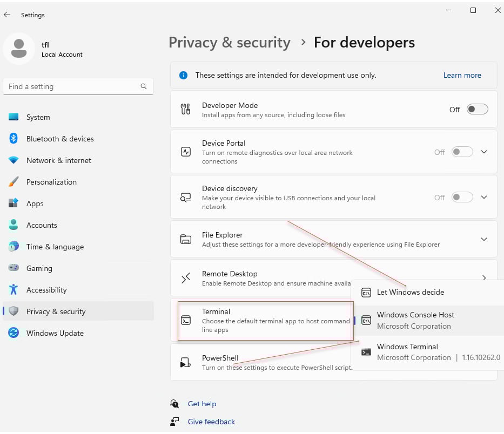Viewport: 504px width, 434px height.
Task: Open Remote Desktop page via chevron
Action: tap(484, 277)
